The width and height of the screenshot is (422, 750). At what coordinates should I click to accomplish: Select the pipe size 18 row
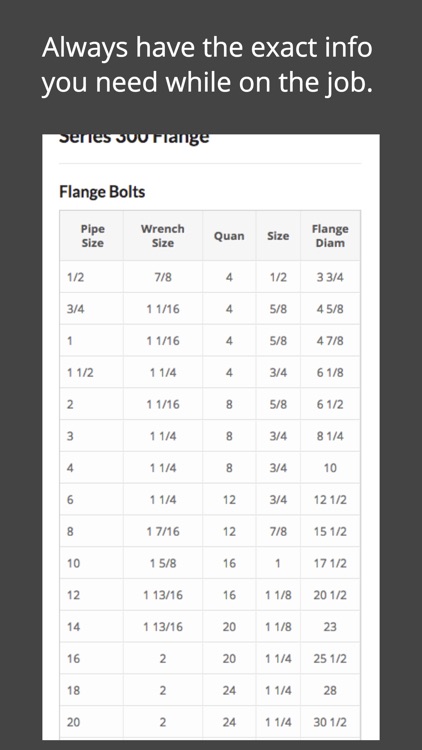(x=210, y=690)
